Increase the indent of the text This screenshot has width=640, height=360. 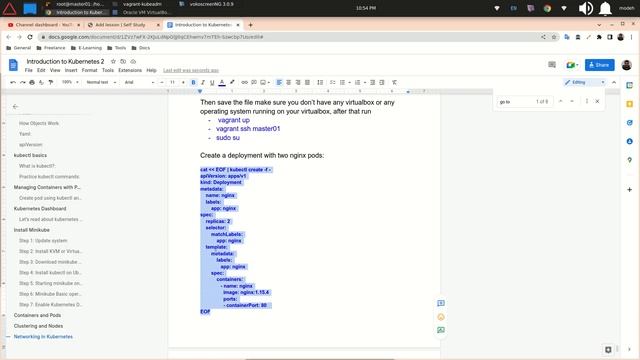382,82
